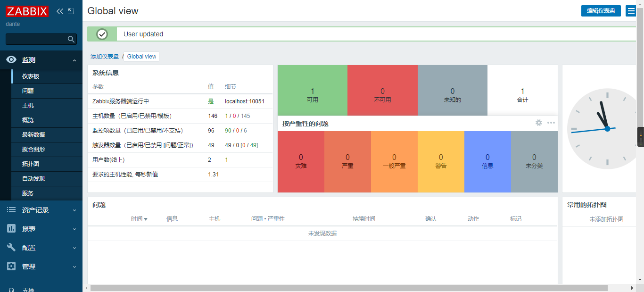Image resolution: width=644 pixels, height=292 pixels.
Task: Click the search magnifier icon
Action: (x=71, y=39)
